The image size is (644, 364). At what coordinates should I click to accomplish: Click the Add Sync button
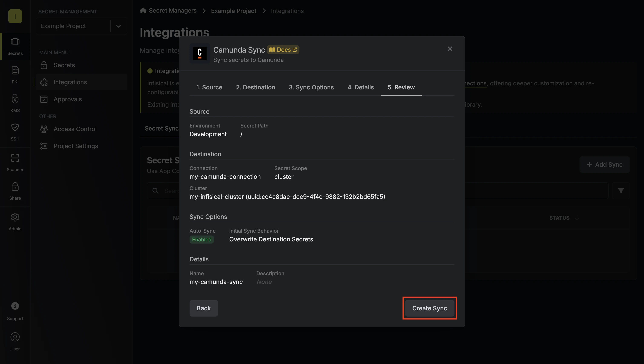(x=604, y=164)
